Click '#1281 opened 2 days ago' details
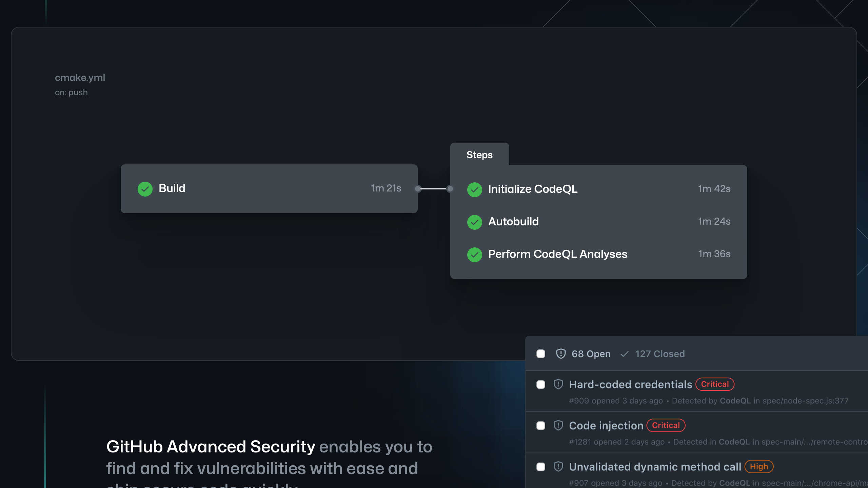 [x=617, y=442]
